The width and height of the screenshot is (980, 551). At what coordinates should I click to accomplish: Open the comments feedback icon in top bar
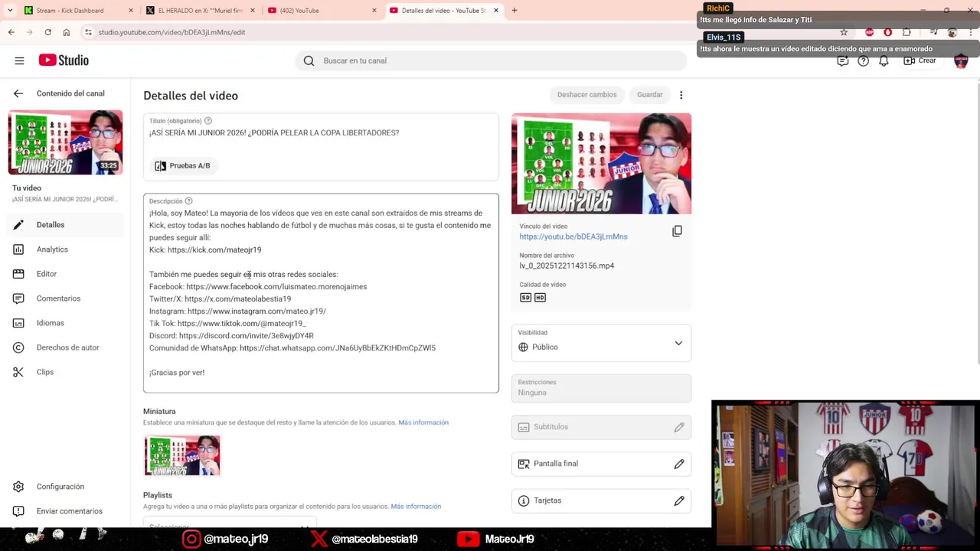pos(842,60)
